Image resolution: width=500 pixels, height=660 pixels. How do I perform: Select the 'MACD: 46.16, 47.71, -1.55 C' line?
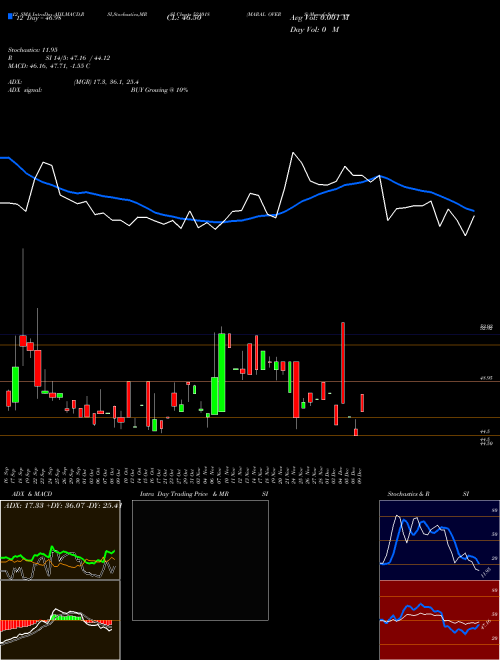pos(49,66)
